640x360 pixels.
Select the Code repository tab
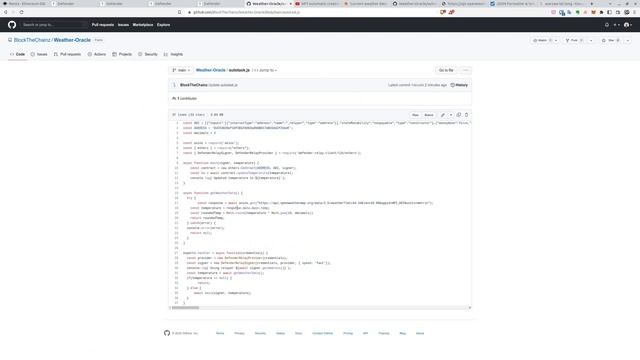[x=18, y=54]
